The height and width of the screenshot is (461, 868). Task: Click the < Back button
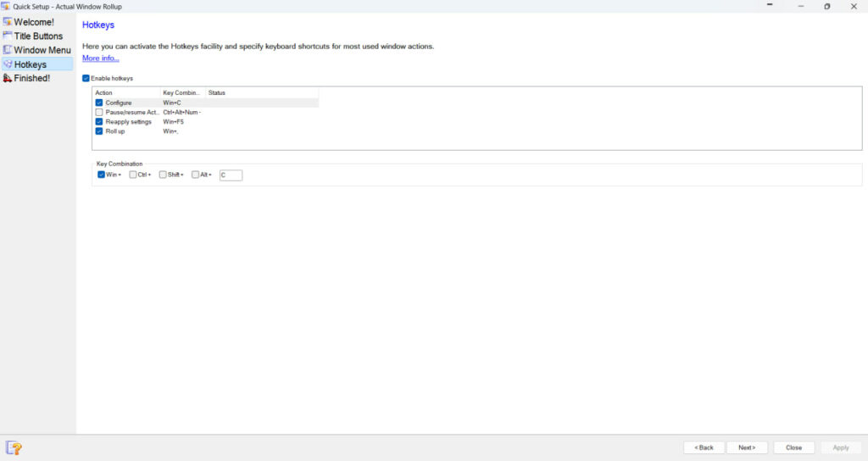tap(704, 447)
